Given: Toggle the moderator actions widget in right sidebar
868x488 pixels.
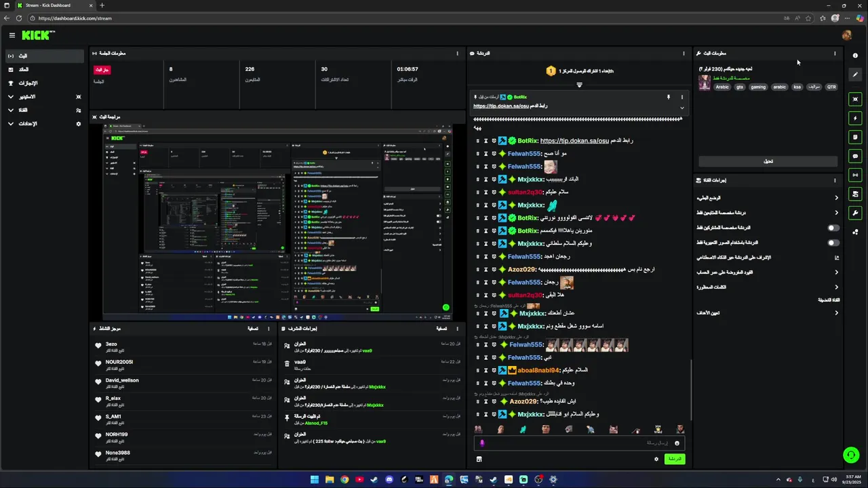Looking at the screenshot, I should [855, 194].
